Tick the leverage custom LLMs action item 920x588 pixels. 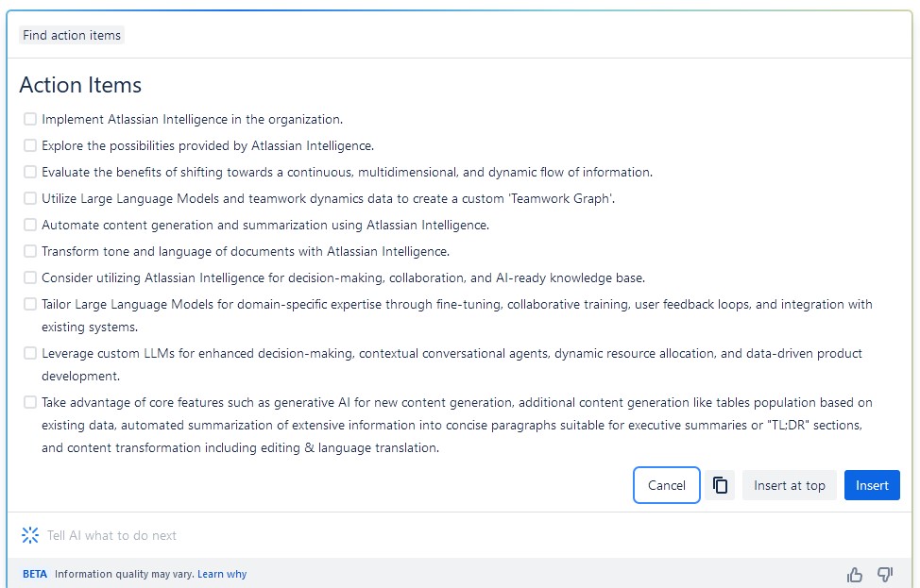(x=29, y=352)
